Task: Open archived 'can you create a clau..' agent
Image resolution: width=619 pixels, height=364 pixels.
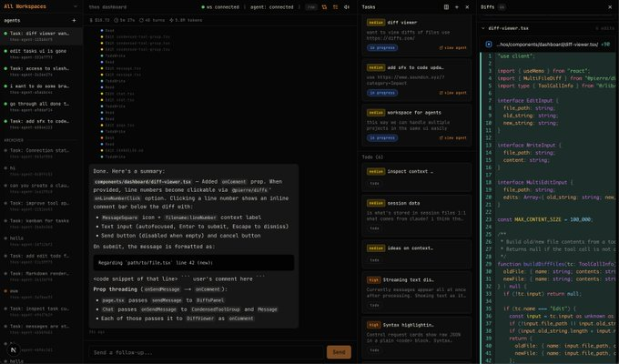Action: (41, 188)
